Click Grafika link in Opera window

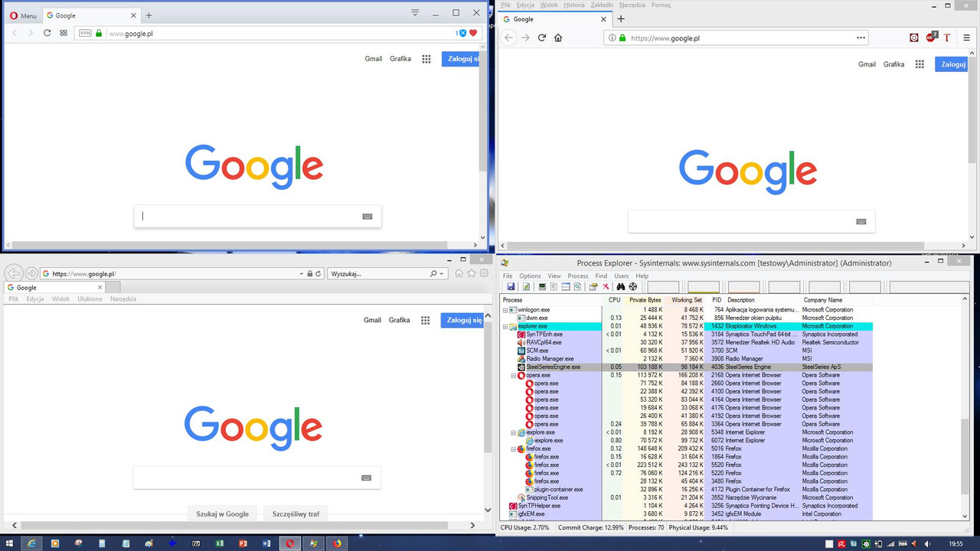coord(400,59)
